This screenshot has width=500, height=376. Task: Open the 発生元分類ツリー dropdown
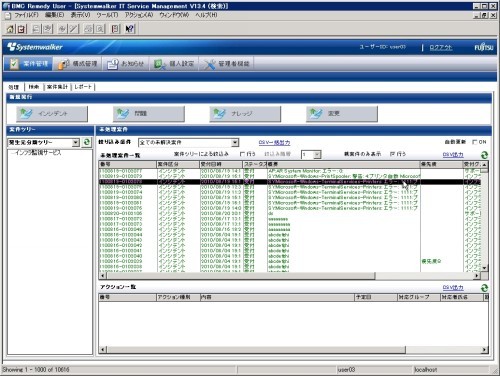(76, 143)
